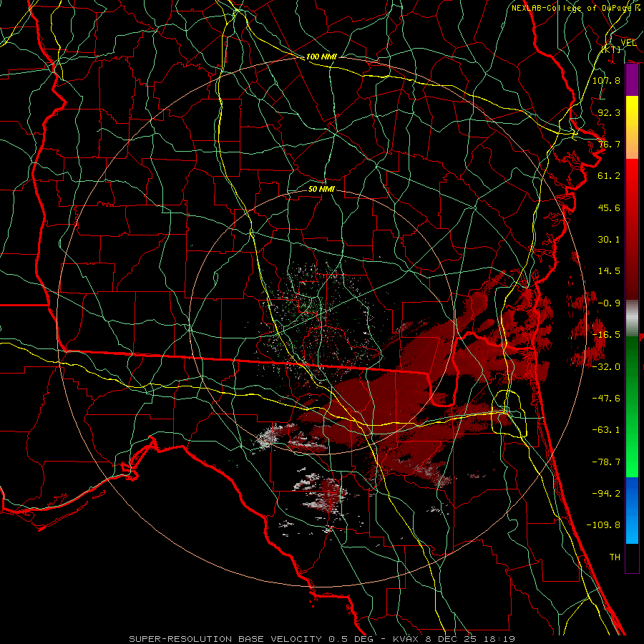Click the 76.7 velocity scale value
Image resolution: width=644 pixels, height=644 pixels.
609,144
